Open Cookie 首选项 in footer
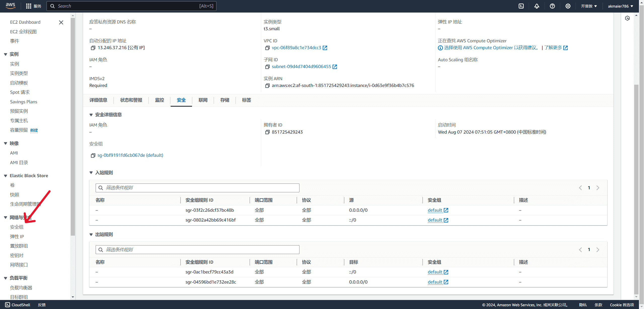This screenshot has width=644, height=309. point(622,305)
